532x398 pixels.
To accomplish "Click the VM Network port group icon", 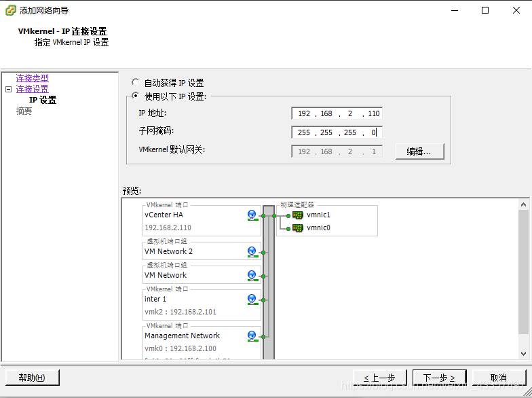I will [252, 276].
